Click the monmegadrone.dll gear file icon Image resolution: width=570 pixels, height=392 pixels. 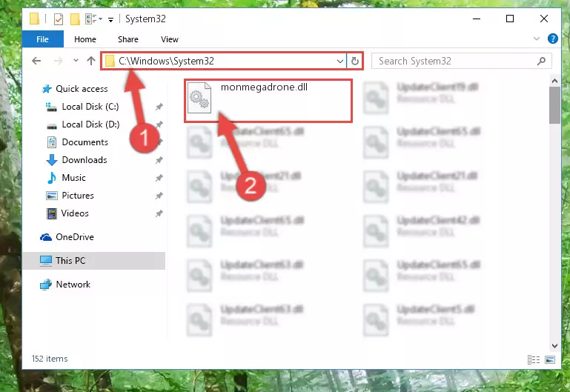pyautogui.click(x=199, y=98)
